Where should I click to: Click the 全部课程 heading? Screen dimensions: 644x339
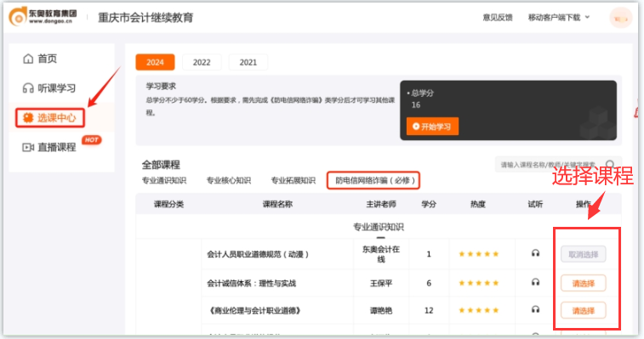161,165
